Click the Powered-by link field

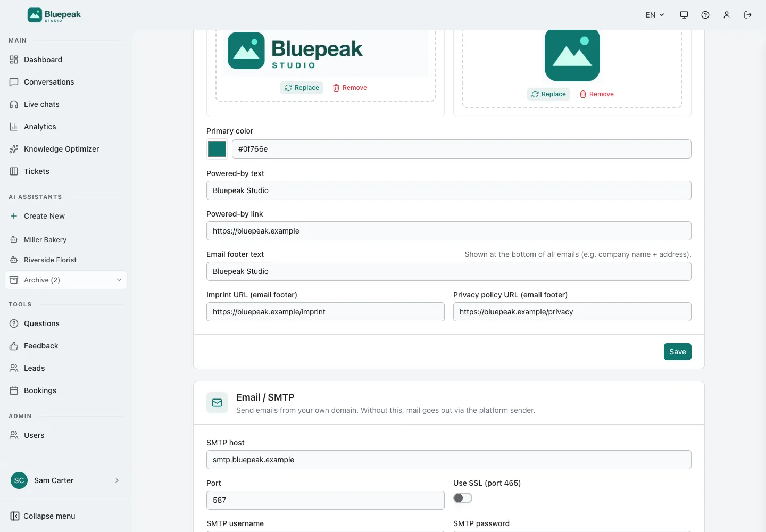(x=449, y=231)
